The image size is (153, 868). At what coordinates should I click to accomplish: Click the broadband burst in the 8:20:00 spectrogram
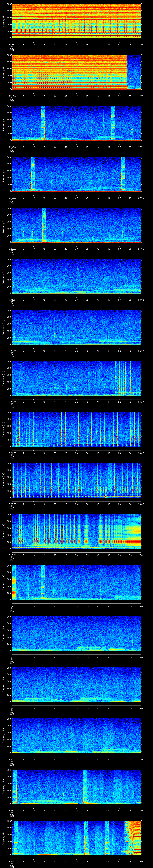click(44, 225)
